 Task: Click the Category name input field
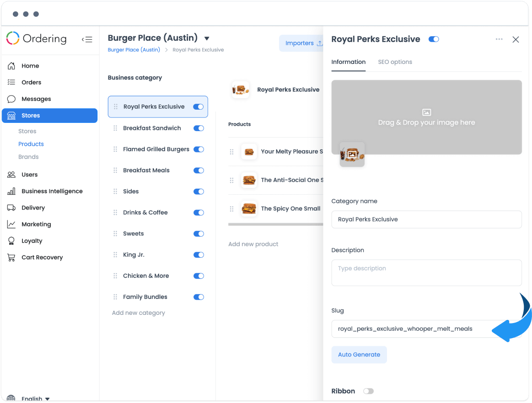coord(426,220)
